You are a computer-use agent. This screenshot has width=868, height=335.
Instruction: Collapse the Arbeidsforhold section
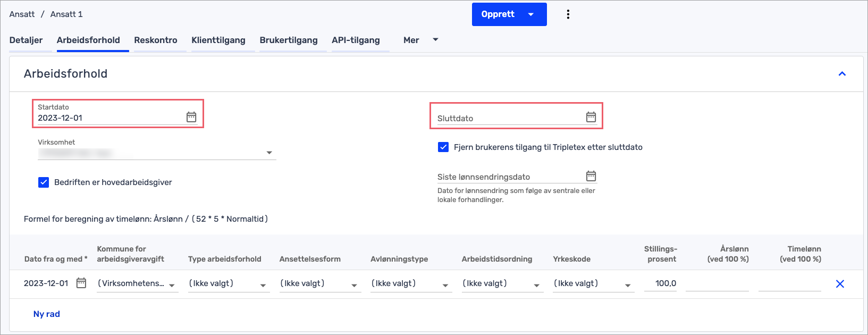click(x=842, y=74)
